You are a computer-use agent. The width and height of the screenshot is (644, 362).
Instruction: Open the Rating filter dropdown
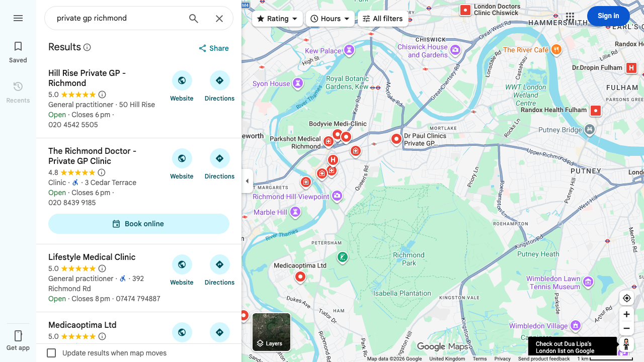tap(277, 19)
